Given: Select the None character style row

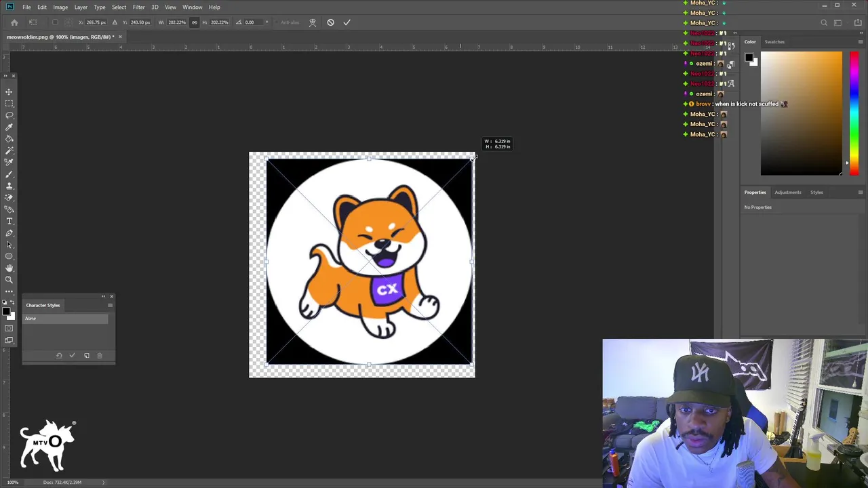Looking at the screenshot, I should pyautogui.click(x=66, y=319).
